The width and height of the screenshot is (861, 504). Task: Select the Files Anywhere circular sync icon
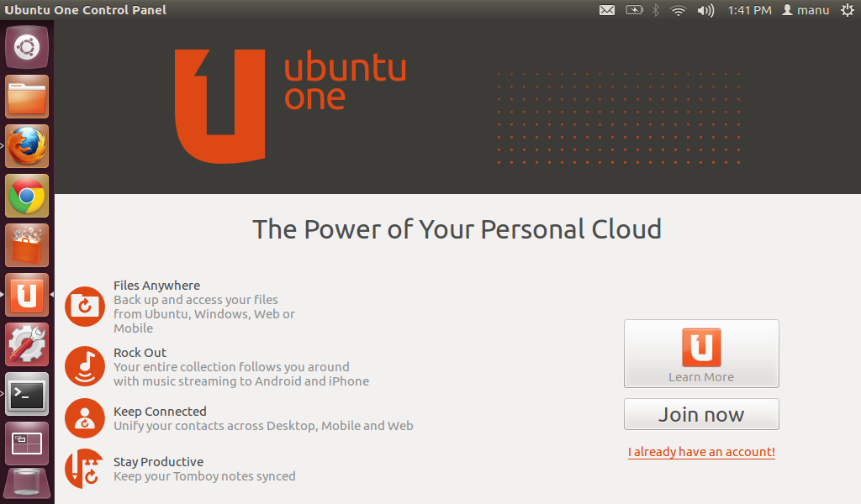pyautogui.click(x=84, y=307)
